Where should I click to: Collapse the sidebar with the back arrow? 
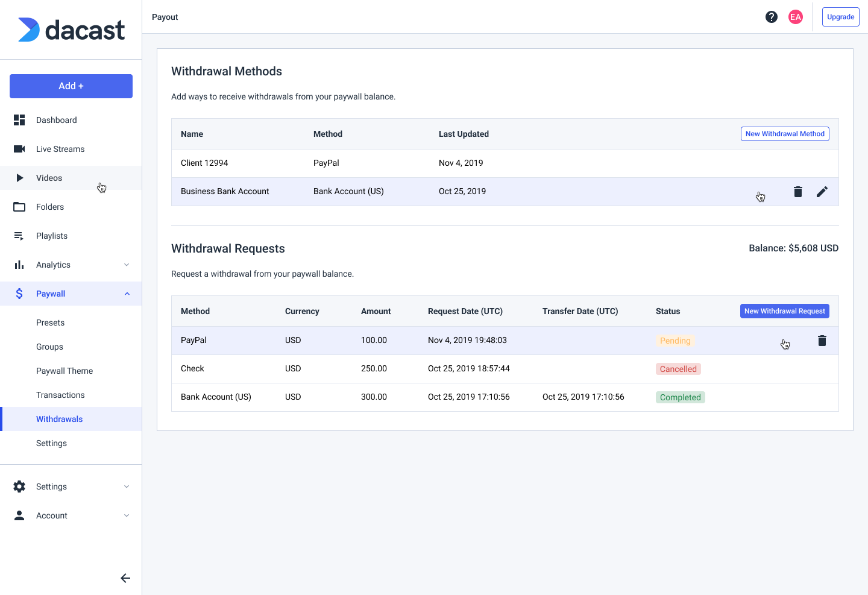[125, 578]
